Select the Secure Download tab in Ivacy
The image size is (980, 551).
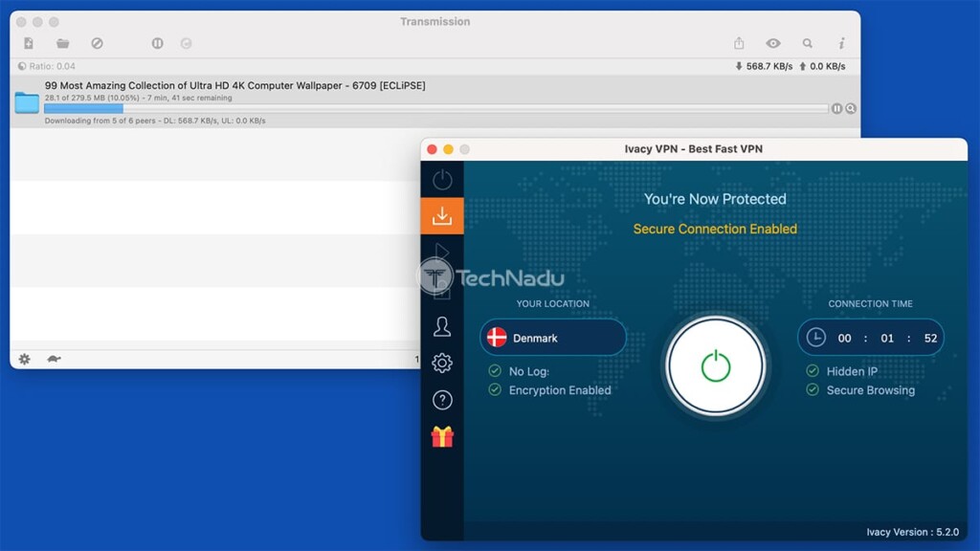442,216
